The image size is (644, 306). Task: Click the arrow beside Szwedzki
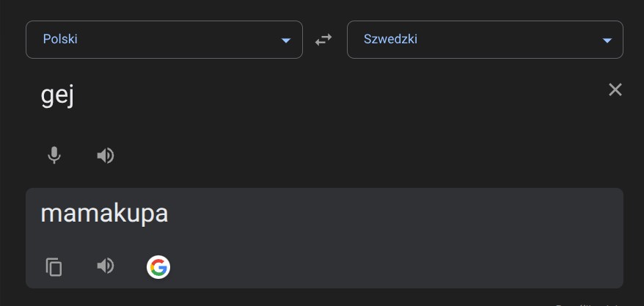[x=607, y=40]
